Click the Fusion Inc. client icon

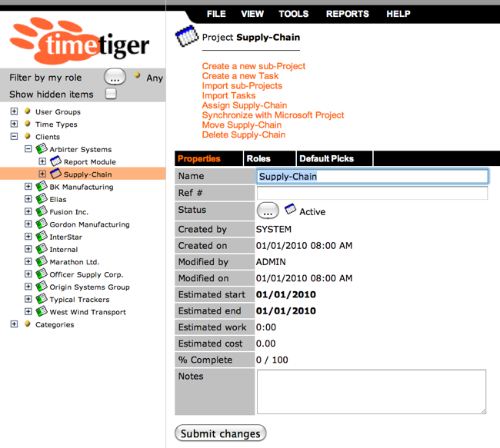pos(42,211)
